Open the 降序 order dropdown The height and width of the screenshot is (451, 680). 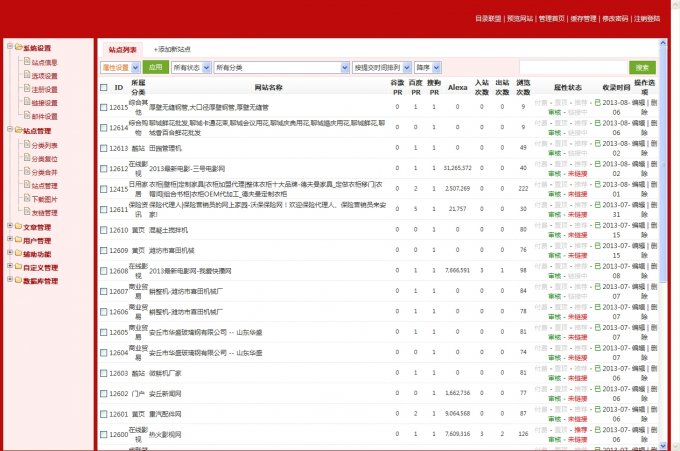(428, 68)
